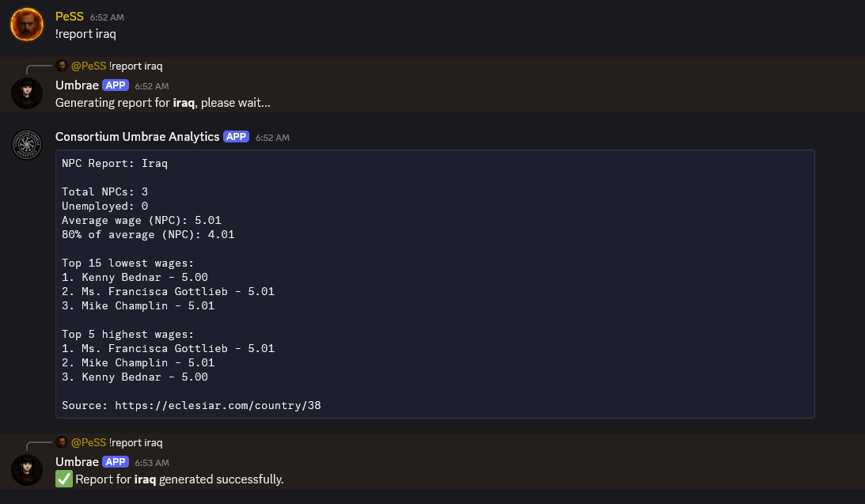The width and height of the screenshot is (865, 504).
Task: Click 6:52 AM timestamp on PeSS message
Action: (x=107, y=17)
